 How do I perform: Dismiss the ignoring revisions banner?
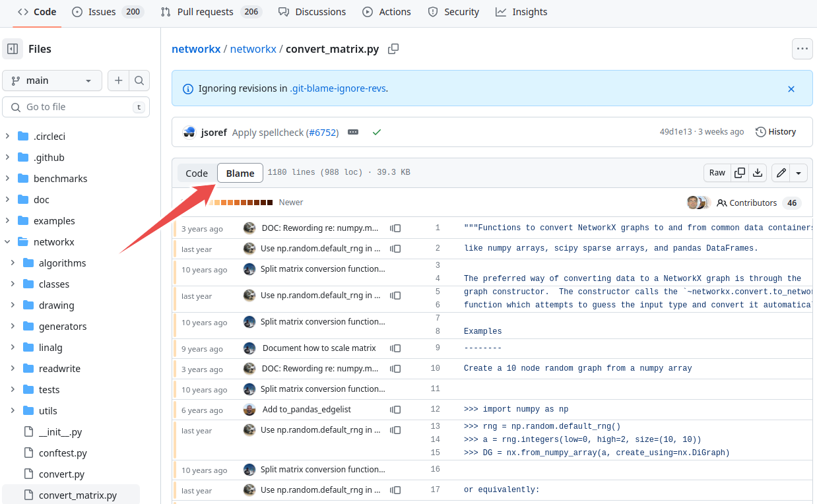(x=791, y=88)
